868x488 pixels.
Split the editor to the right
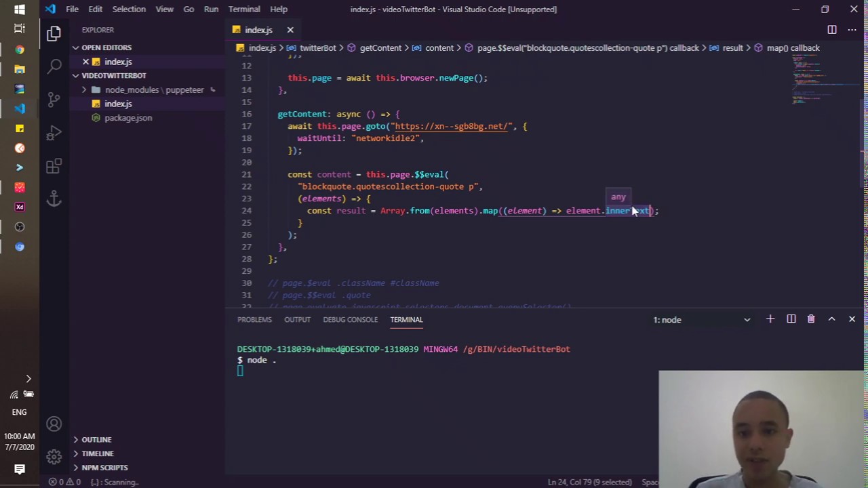tap(831, 30)
